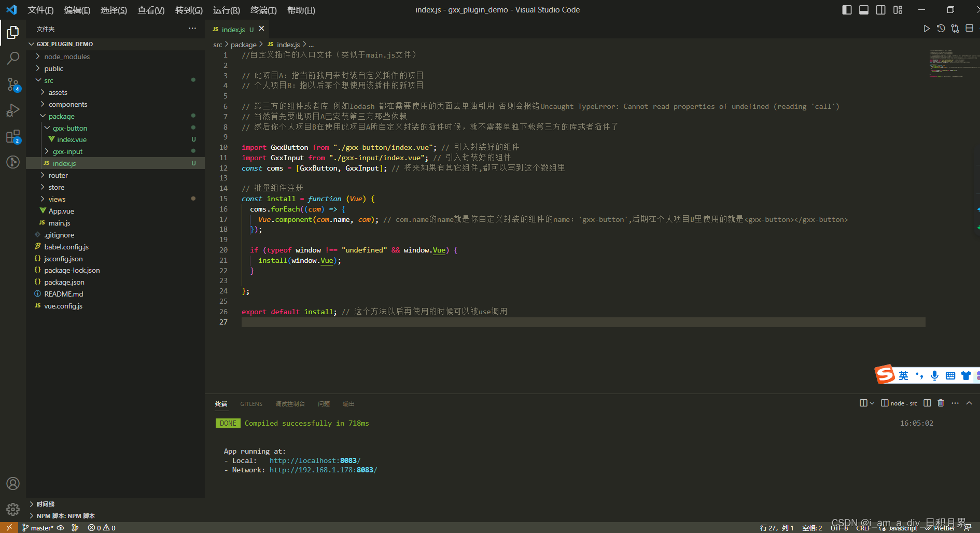Click the remote window indicator in status bar
980x533 pixels.
pos(9,527)
